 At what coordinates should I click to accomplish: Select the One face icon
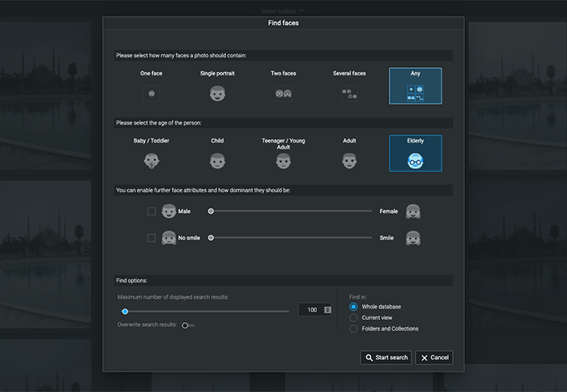(151, 93)
